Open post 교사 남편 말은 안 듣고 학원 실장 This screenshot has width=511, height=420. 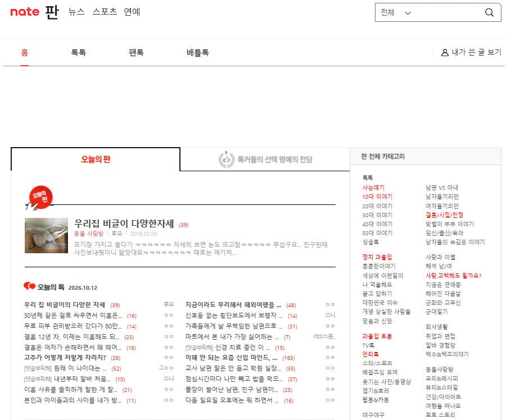click(x=233, y=368)
